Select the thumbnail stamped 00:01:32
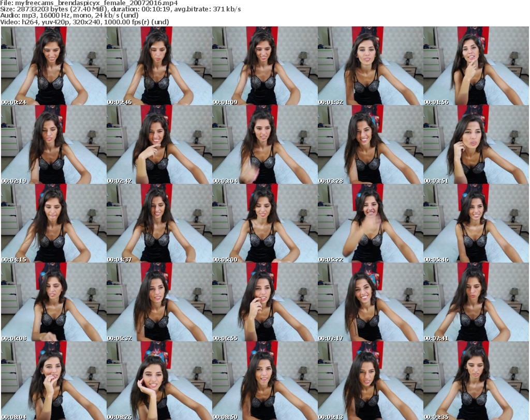This screenshot has width=530, height=420. [370, 66]
